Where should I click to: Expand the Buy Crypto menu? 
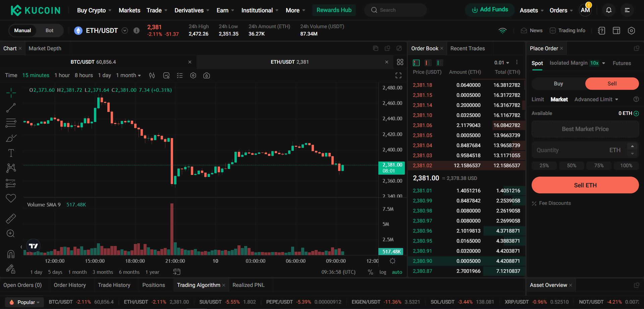pos(94,10)
